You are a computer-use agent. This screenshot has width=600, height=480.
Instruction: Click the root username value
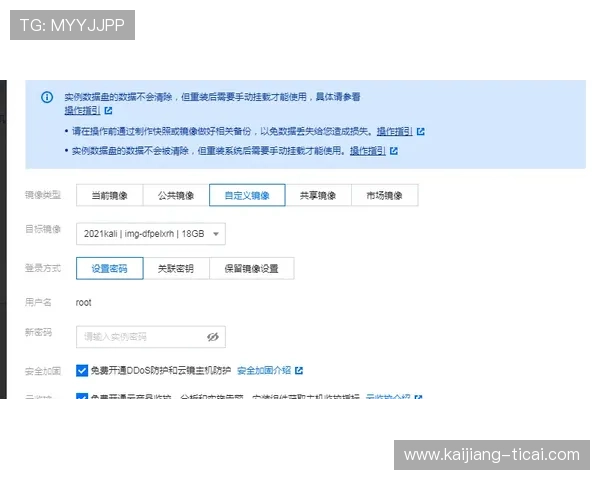point(83,303)
